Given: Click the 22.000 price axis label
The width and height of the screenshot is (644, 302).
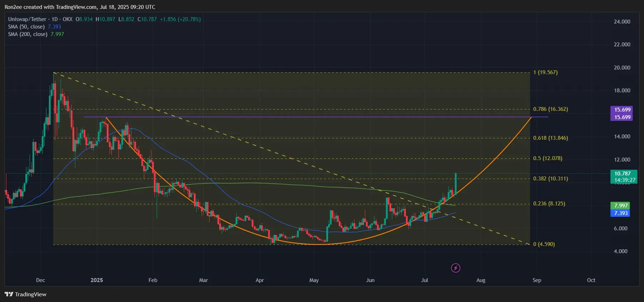Looking at the screenshot, I should (622, 45).
